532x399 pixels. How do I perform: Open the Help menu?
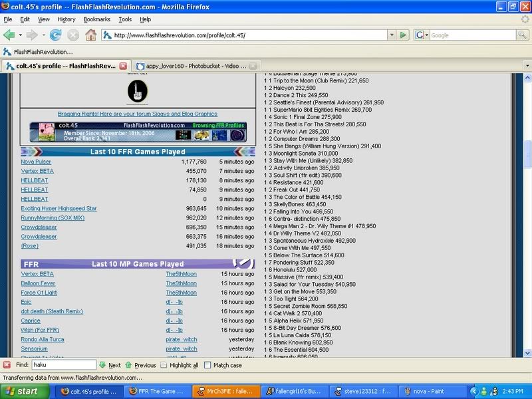[x=145, y=19]
